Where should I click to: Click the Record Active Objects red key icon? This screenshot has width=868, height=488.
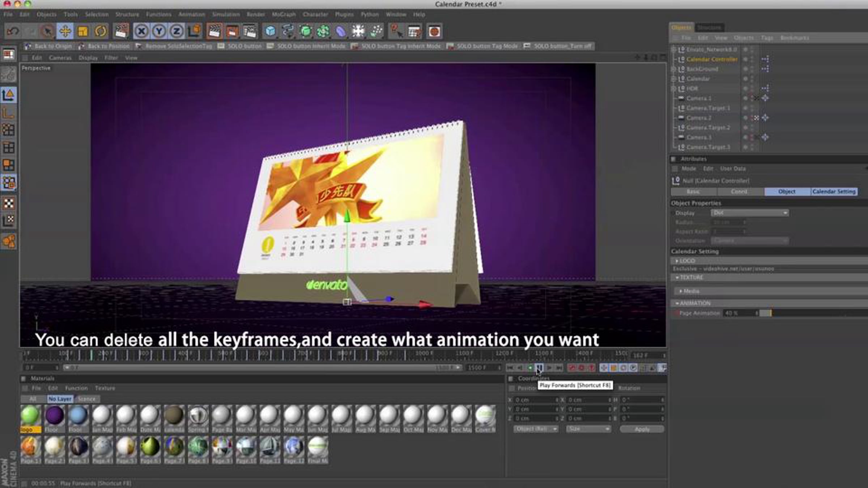click(572, 368)
